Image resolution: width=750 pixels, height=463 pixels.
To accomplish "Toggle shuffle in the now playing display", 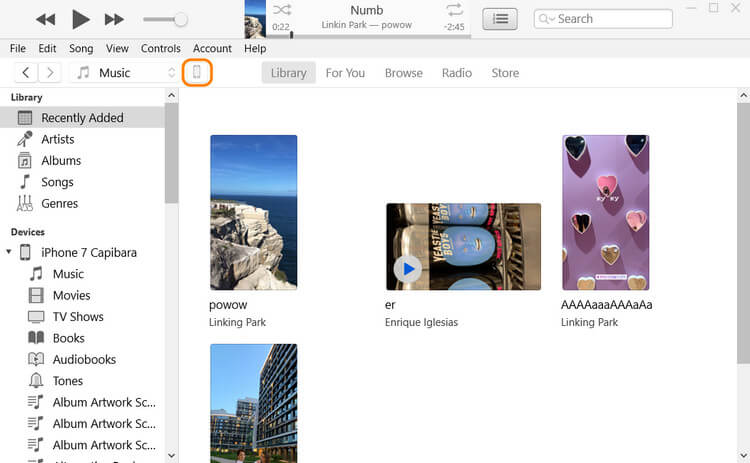I will tap(282, 10).
